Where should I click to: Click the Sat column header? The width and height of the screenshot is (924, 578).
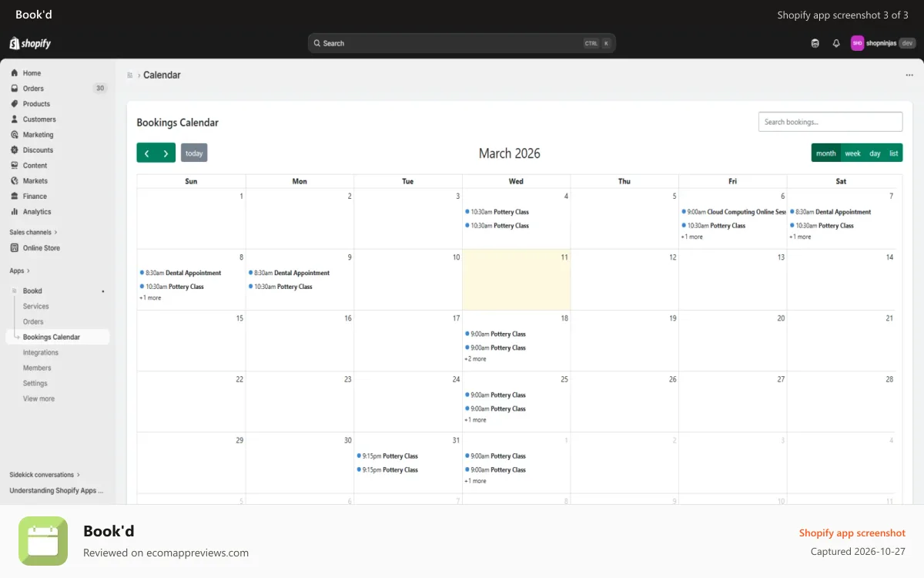point(841,181)
